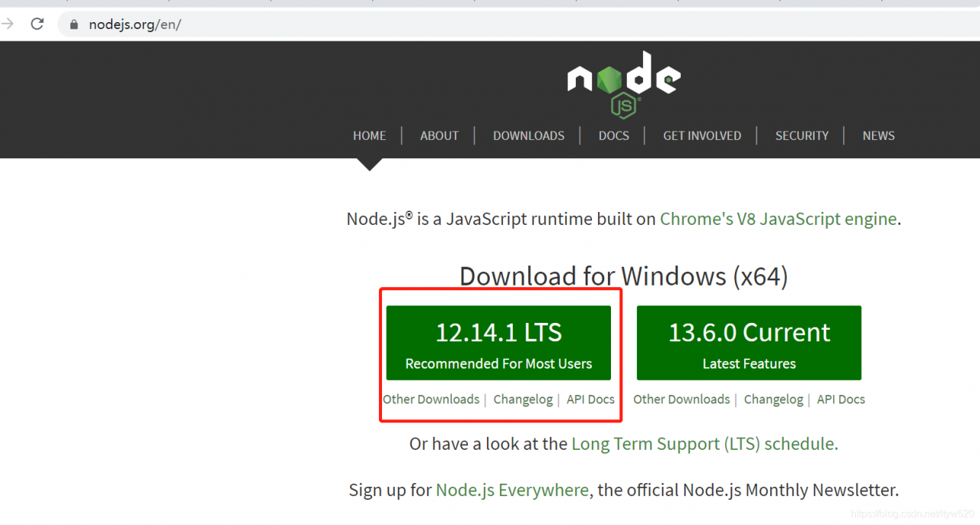Screen dimensions: 980x525
Task: Open Changelog under 12.14.1 LTS
Action: [523, 399]
